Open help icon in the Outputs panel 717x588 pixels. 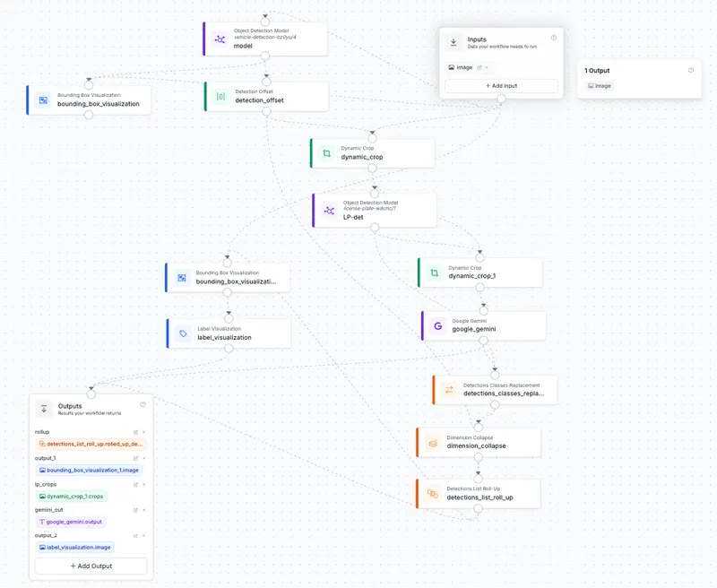[x=143, y=404]
